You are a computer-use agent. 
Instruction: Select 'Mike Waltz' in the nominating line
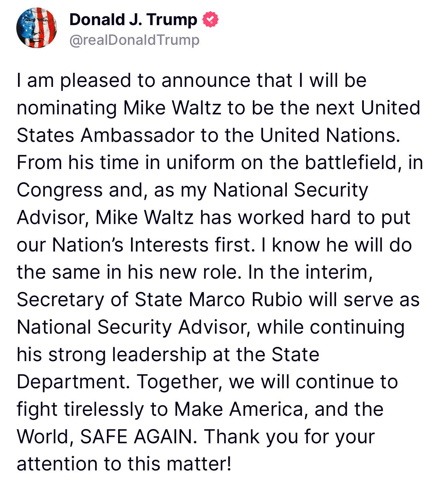tap(172, 108)
